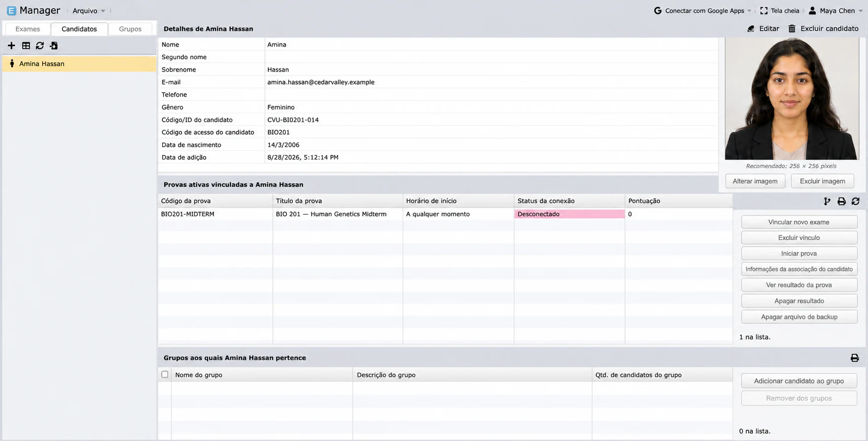Screen dimensions: 868x441
Task: Click Adicionar candidato ao grupo button
Action: click(799, 381)
